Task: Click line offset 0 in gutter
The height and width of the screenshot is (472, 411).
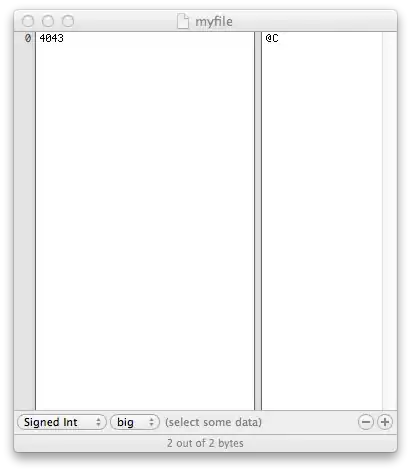Action: [28, 38]
